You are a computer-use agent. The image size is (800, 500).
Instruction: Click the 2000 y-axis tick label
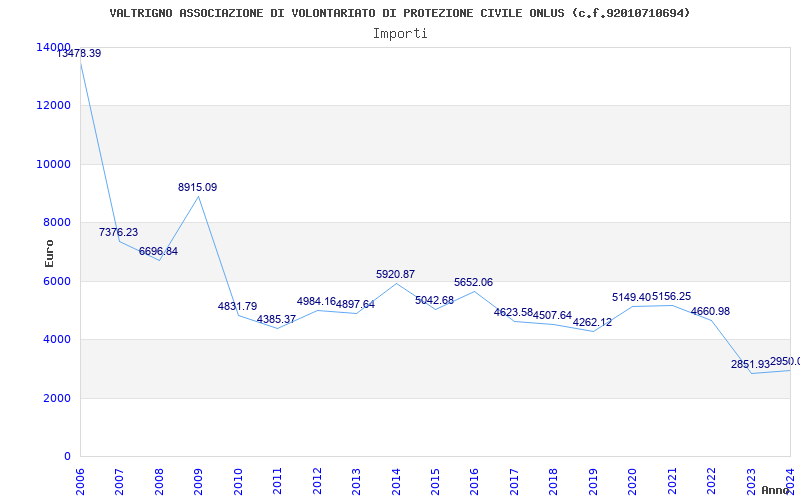click(x=56, y=398)
